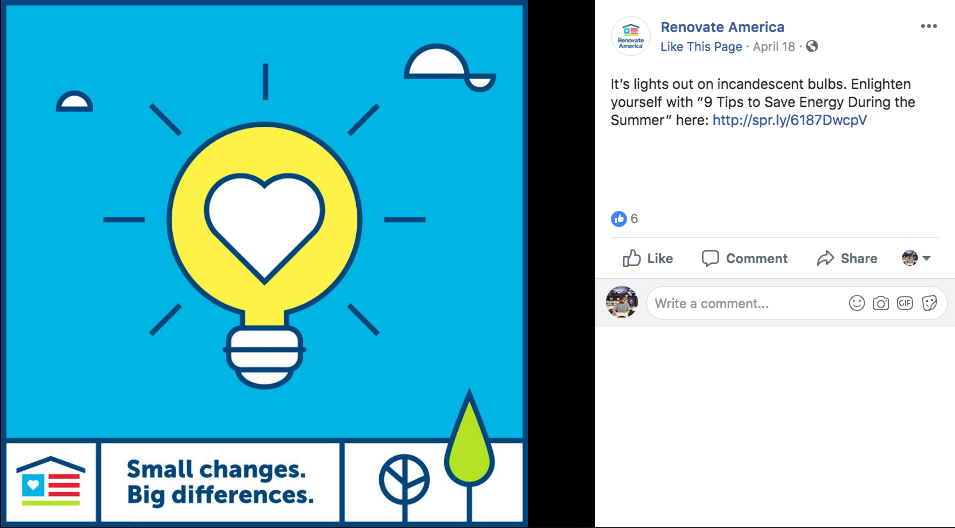Share this post
This screenshot has height=528, width=955.
[x=847, y=258]
